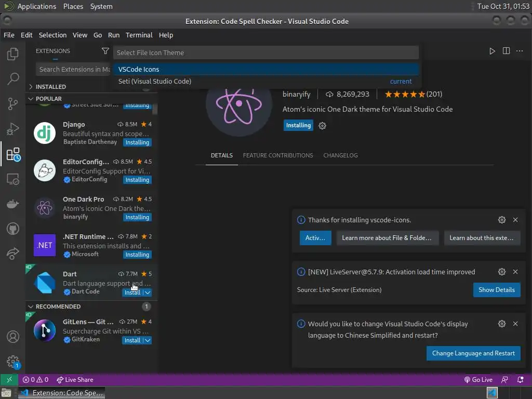This screenshot has width=532, height=399.
Task: Click the remote window status bar icon
Action: pos(9,379)
